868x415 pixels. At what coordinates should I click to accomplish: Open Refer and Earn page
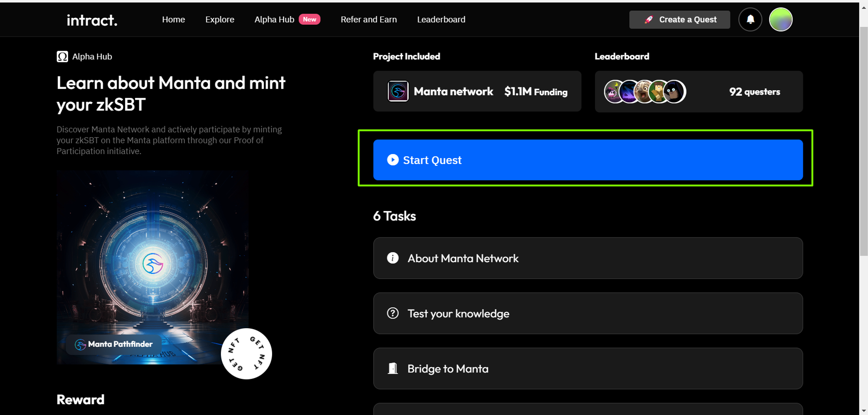(x=368, y=20)
